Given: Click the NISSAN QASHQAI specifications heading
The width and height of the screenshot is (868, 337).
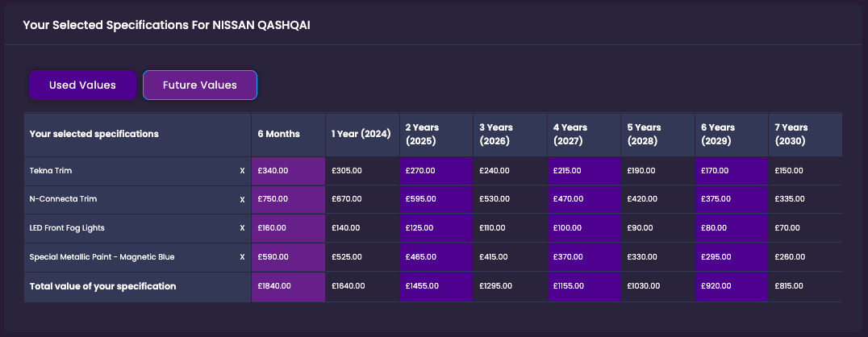Looking at the screenshot, I should click(166, 25).
